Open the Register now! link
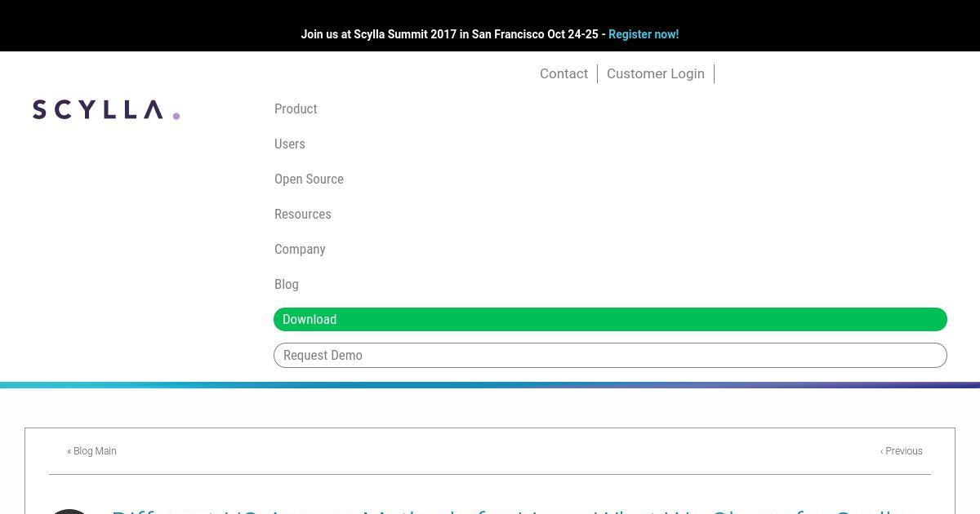The width and height of the screenshot is (980, 514). coord(644,34)
